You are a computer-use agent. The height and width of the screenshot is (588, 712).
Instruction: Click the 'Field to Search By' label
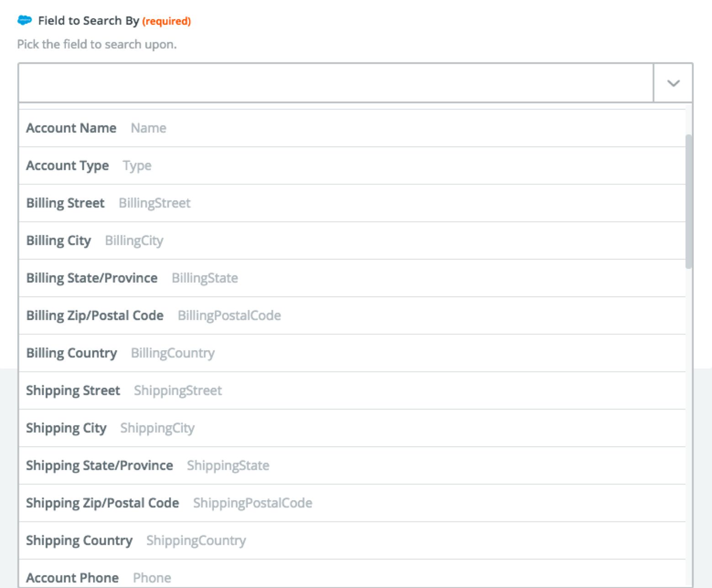coord(88,21)
